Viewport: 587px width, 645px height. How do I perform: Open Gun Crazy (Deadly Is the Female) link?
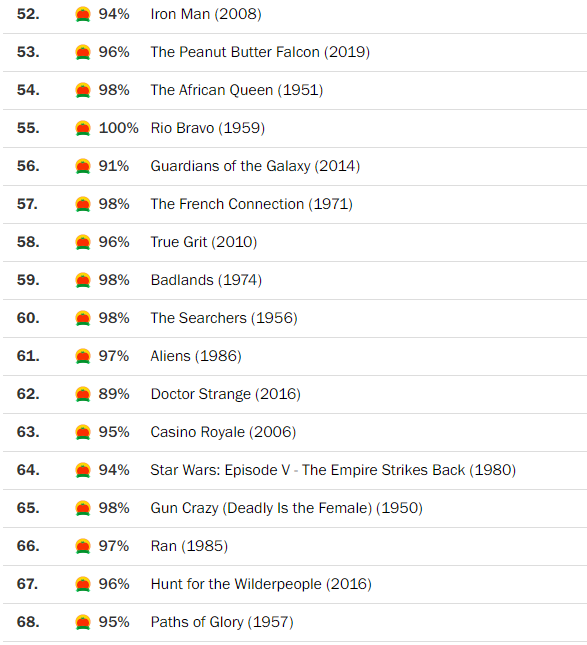(x=286, y=508)
